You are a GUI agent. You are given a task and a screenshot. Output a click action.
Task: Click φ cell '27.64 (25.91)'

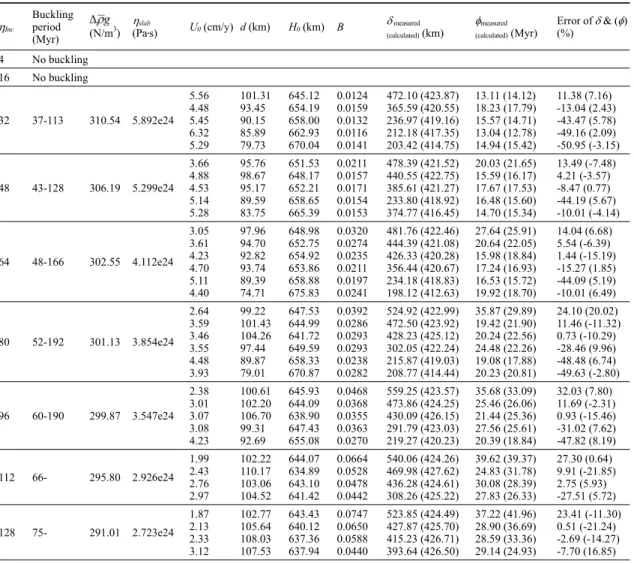coord(505,231)
